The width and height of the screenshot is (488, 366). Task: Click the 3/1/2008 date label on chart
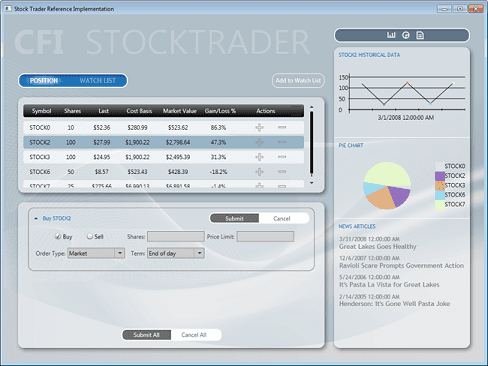[x=406, y=117]
